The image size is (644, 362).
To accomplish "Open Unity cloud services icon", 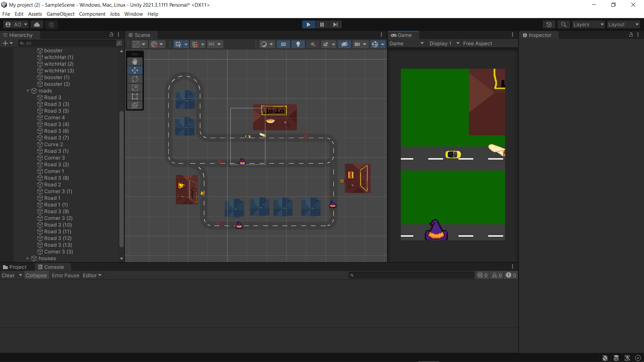I will click(x=37, y=24).
